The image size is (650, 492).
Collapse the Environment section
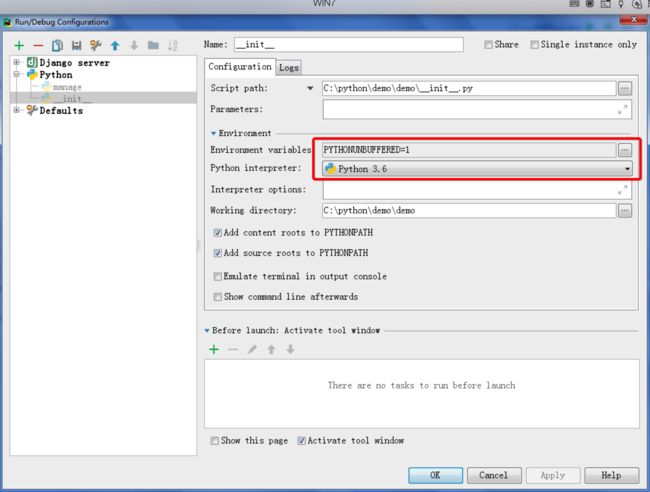click(213, 133)
